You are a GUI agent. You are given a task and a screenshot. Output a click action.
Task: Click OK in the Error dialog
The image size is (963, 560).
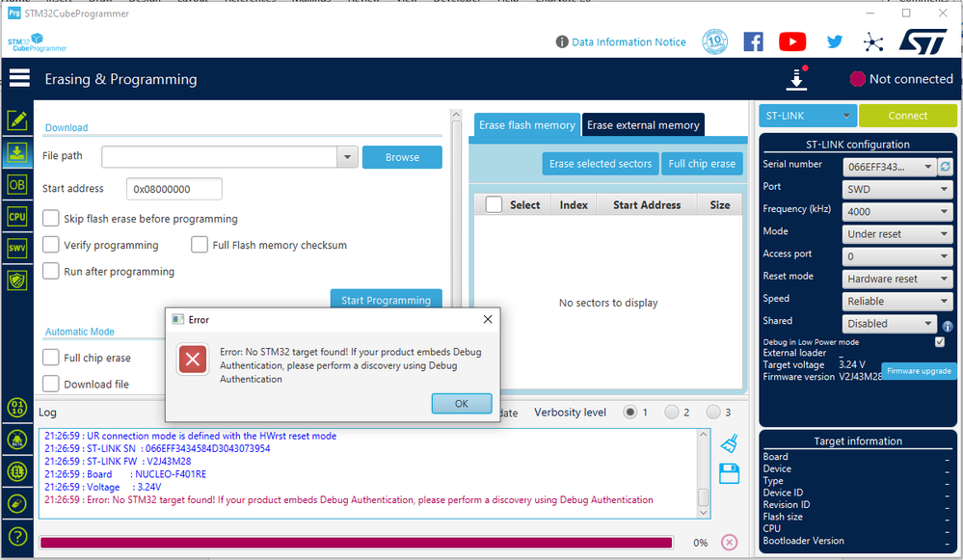pyautogui.click(x=461, y=404)
